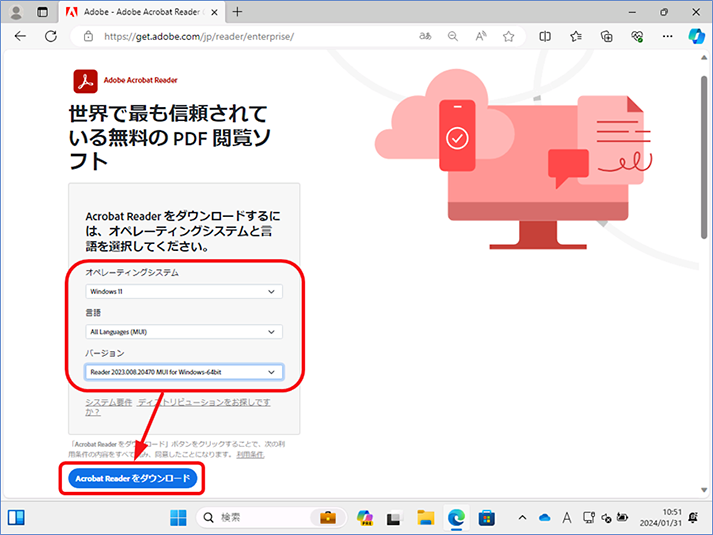Click the scrollbar down arrow

(x=704, y=490)
